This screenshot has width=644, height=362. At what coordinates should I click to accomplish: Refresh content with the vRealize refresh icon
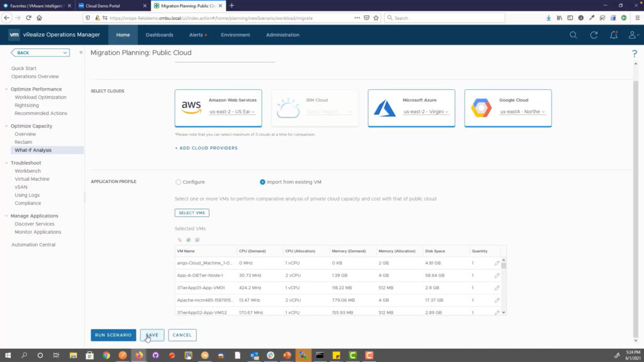point(594,35)
